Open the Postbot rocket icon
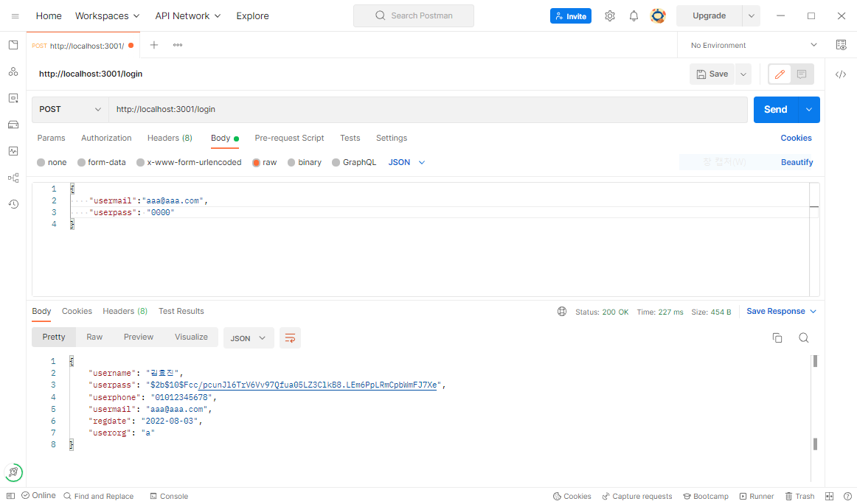857x504 pixels. click(13, 472)
